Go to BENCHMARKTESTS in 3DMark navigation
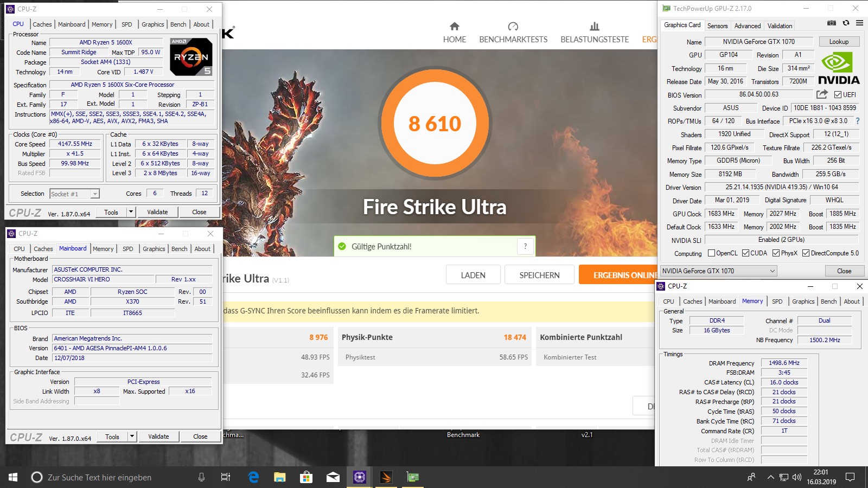This screenshot has width=868, height=488. (x=513, y=40)
